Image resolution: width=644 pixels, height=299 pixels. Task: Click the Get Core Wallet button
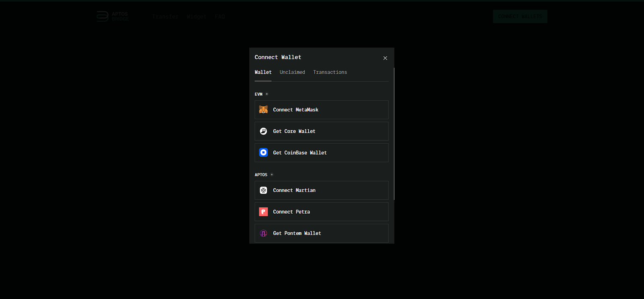pyautogui.click(x=322, y=131)
